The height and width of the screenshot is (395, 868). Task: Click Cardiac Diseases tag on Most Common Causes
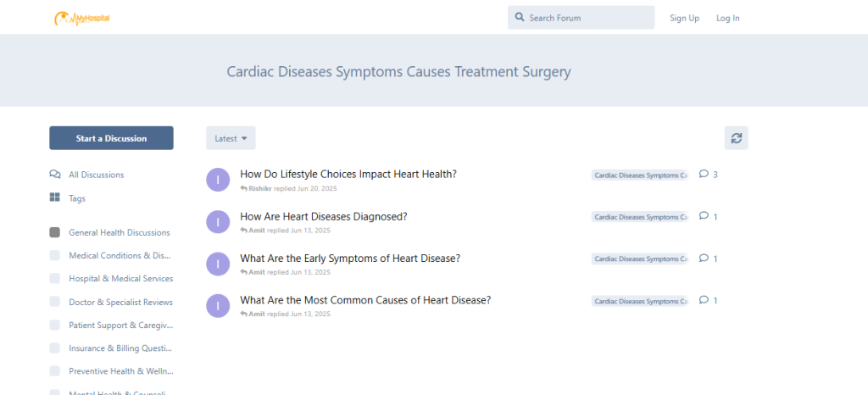tap(640, 301)
